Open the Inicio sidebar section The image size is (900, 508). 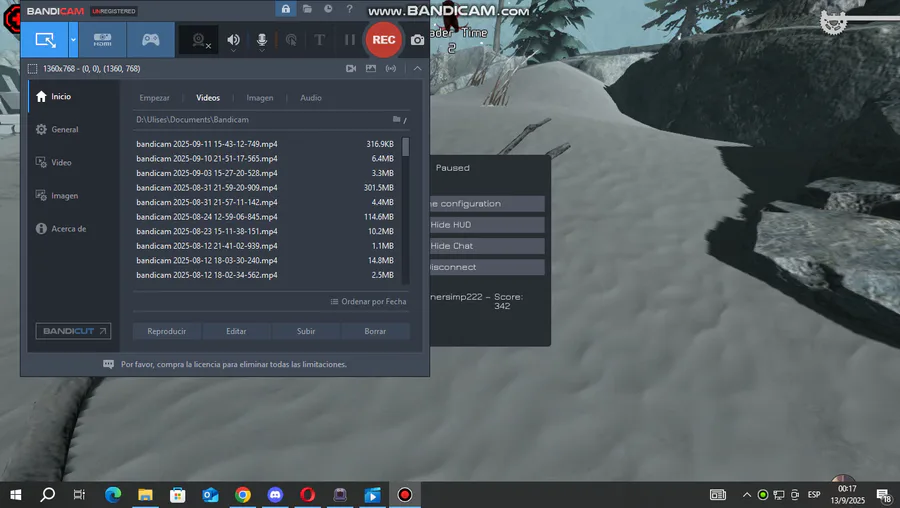point(73,96)
